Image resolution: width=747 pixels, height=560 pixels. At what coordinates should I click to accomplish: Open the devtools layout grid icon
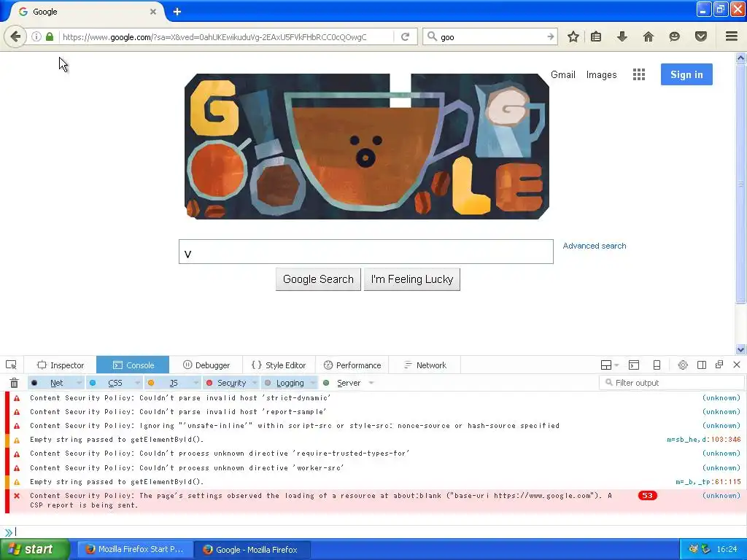(x=606, y=365)
